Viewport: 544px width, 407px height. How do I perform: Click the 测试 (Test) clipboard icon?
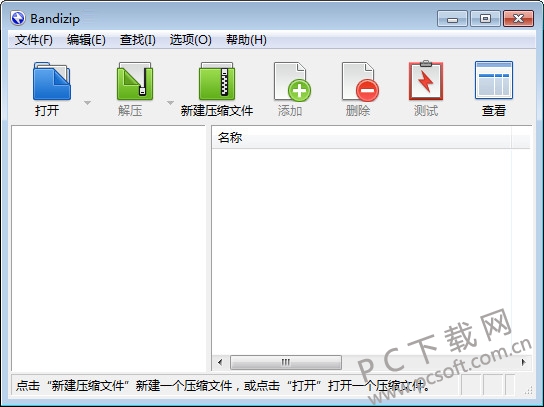426,80
